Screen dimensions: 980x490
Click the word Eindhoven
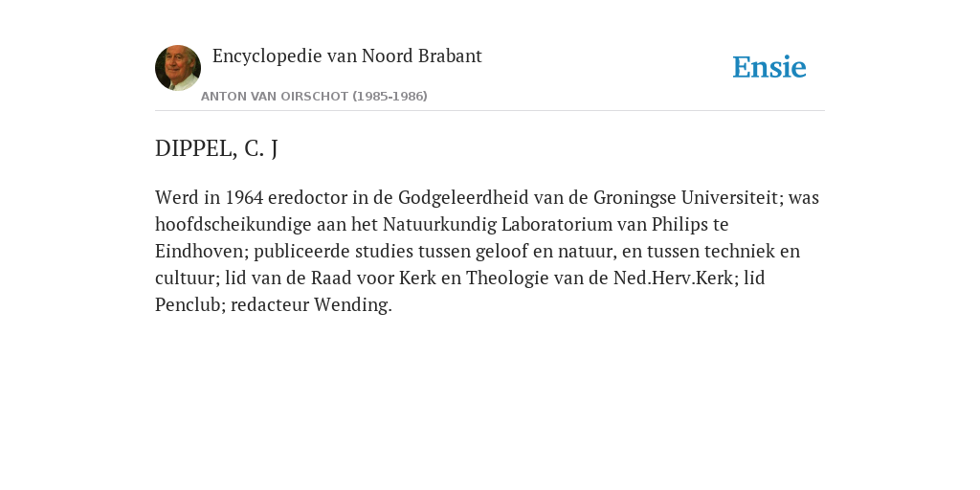tap(199, 252)
